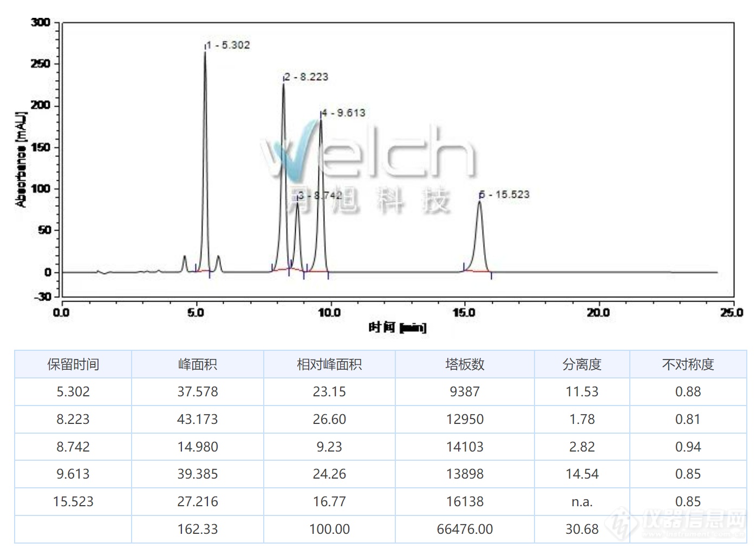Screen dimensions: 756x549
Task: Click resolution value 1.78
Action: tap(582, 419)
